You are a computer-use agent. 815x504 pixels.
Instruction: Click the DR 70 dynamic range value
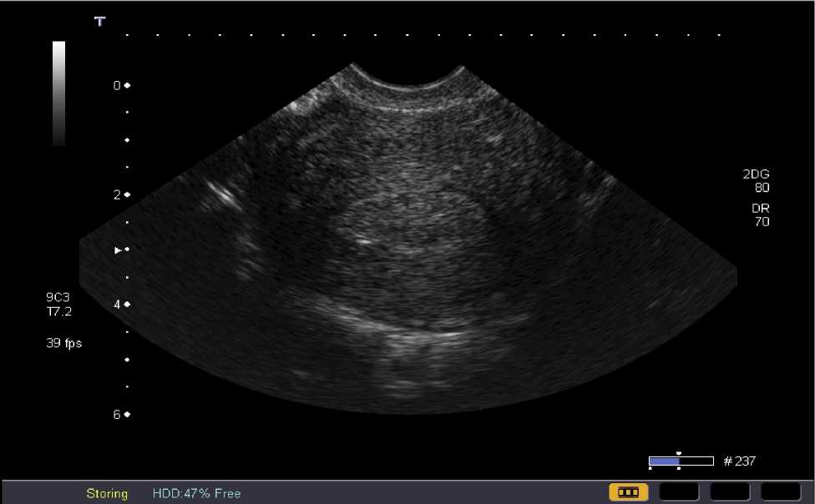[761, 214]
